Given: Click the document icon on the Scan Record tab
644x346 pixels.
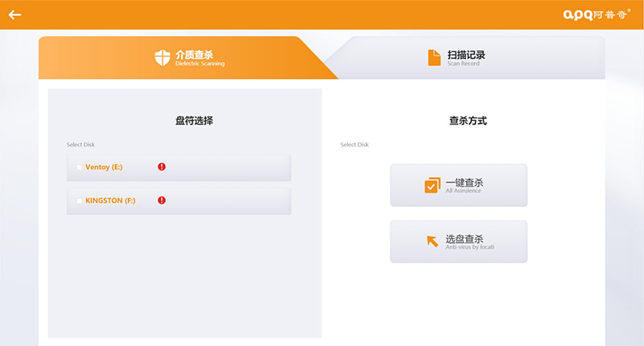Looking at the screenshot, I should pos(433,57).
